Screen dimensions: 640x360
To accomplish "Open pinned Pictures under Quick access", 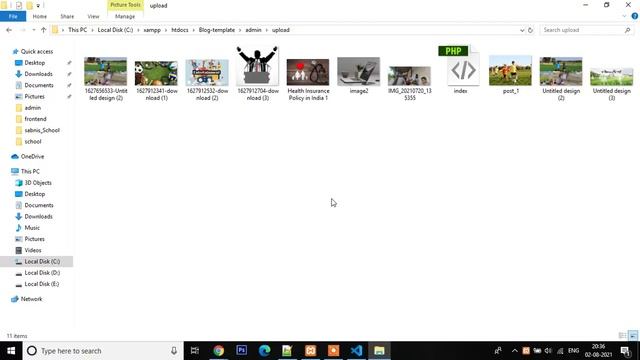I will click(x=34, y=97).
